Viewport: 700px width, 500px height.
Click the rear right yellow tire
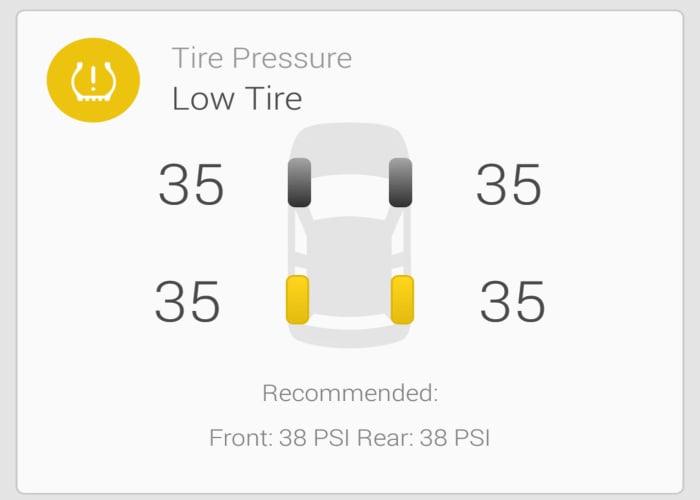[402, 300]
